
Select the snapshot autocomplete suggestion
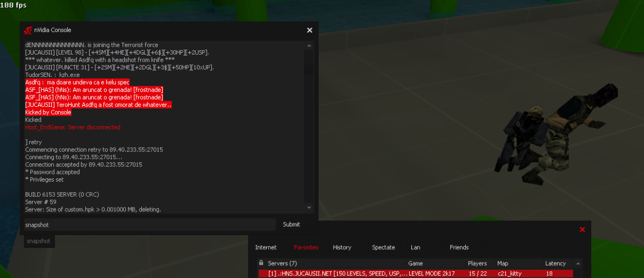click(x=38, y=242)
